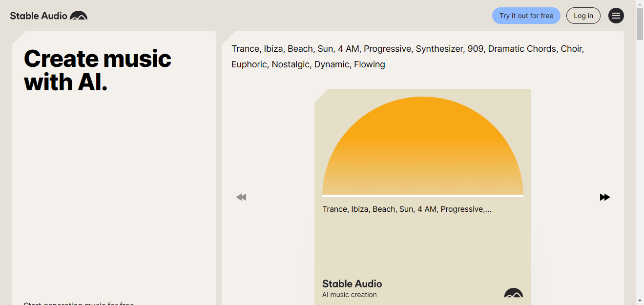Image resolution: width=644 pixels, height=305 pixels.
Task: Click the page scrollbar on the right
Action: (x=640, y=21)
